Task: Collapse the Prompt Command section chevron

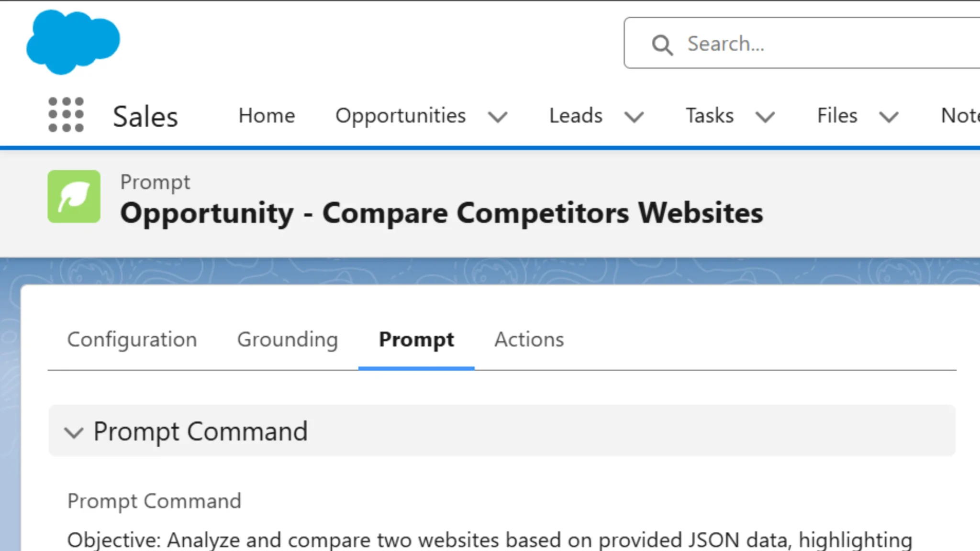Action: (x=74, y=432)
